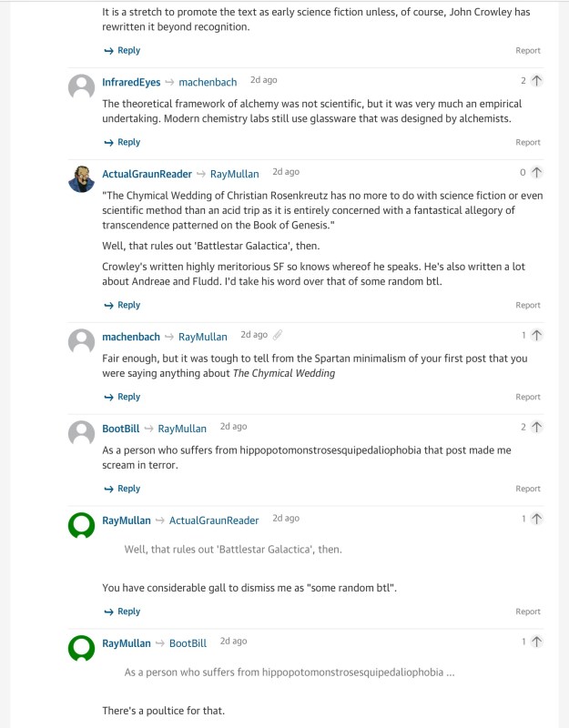
Task: Open the parent machenbach link on InfraredEyes' comment
Action: tap(208, 82)
